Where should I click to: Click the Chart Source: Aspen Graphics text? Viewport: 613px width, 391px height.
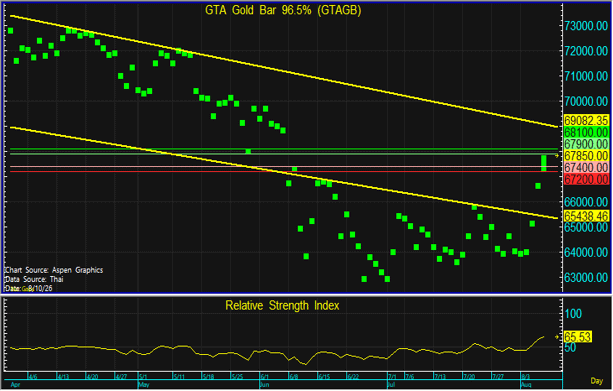pos(54,270)
